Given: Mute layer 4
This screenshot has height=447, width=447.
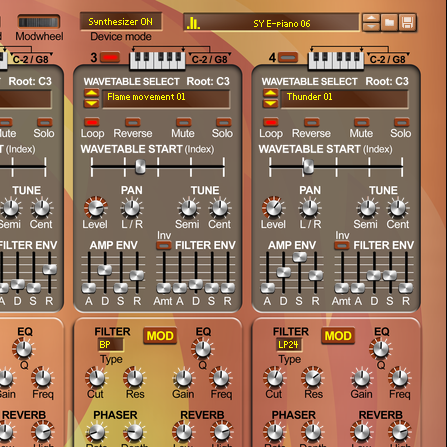Looking at the screenshot, I should click(x=362, y=122).
